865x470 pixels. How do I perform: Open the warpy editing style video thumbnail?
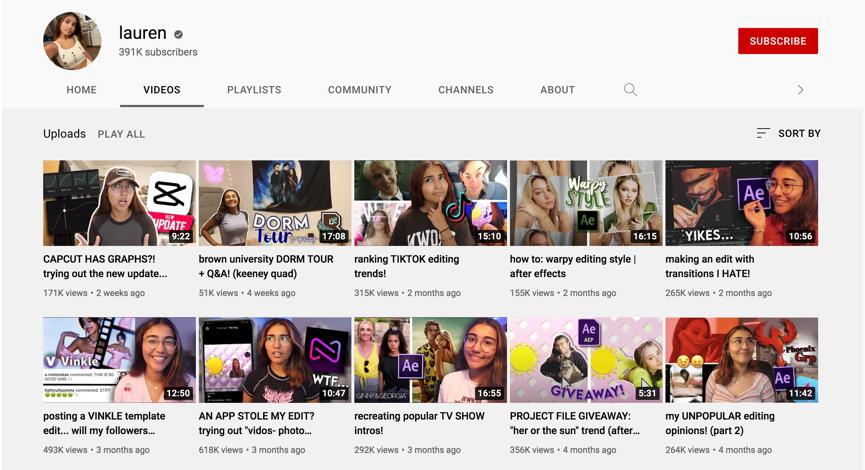(586, 203)
